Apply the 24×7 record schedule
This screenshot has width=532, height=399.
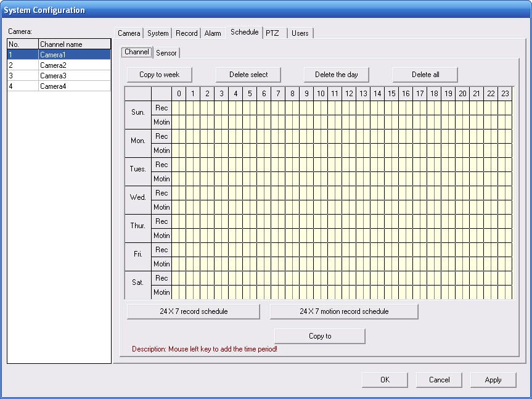click(193, 311)
